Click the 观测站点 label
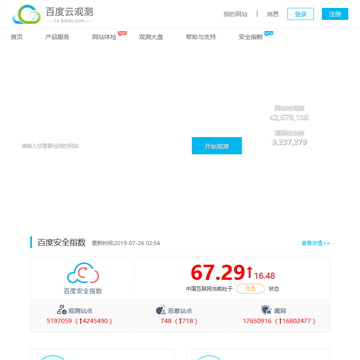The image size is (360, 360). 80,311
